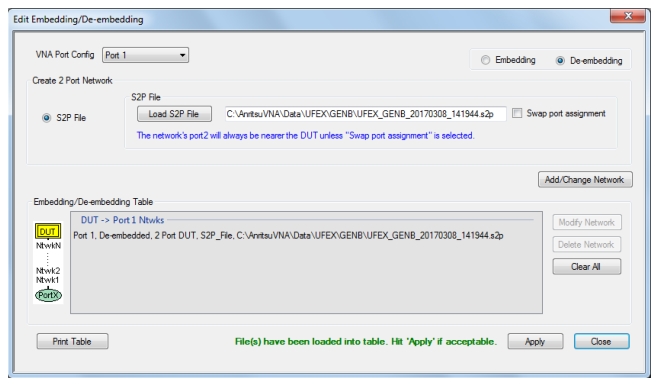Enable the Swap port assignment checkbox
Image resolution: width=659 pixels, height=386 pixels.
517,113
